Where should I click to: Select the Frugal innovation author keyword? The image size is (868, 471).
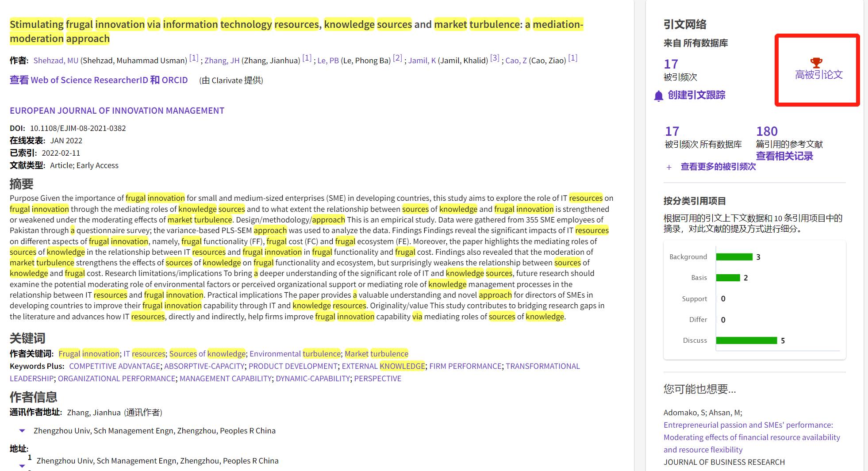pyautogui.click(x=88, y=354)
